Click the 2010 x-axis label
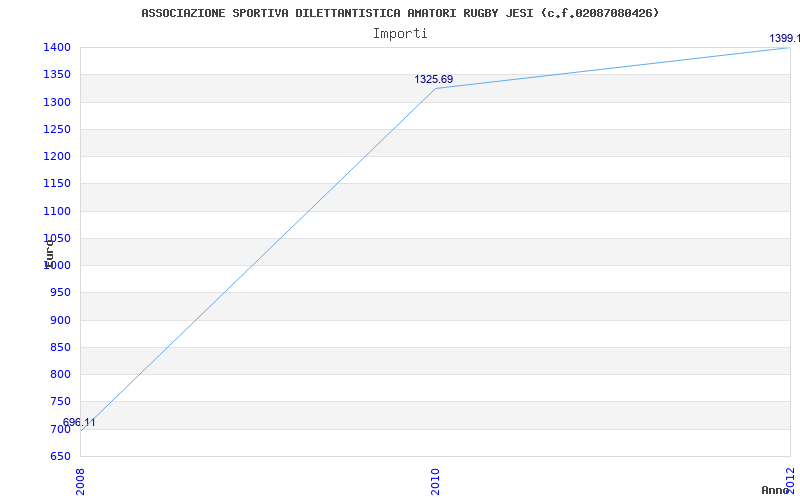 435,481
